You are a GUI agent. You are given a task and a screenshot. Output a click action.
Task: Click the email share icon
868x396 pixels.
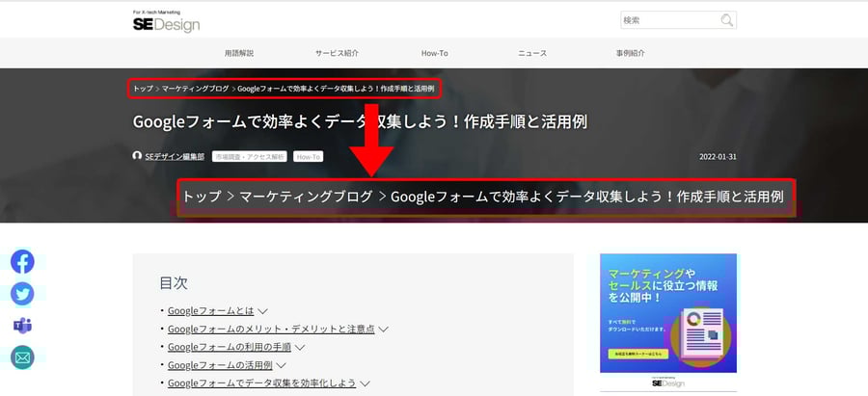tap(22, 357)
